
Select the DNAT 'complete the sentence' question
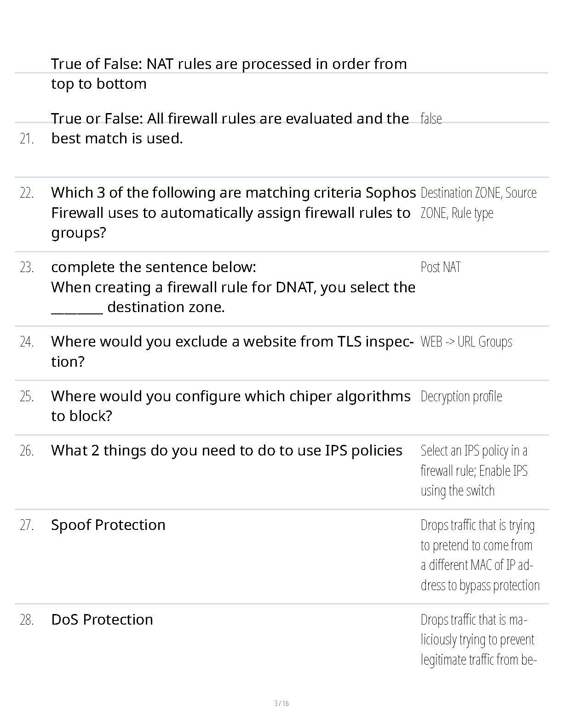(x=233, y=287)
